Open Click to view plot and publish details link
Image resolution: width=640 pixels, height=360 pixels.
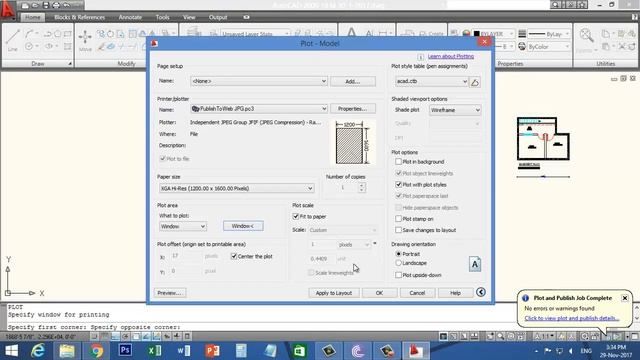572,318
